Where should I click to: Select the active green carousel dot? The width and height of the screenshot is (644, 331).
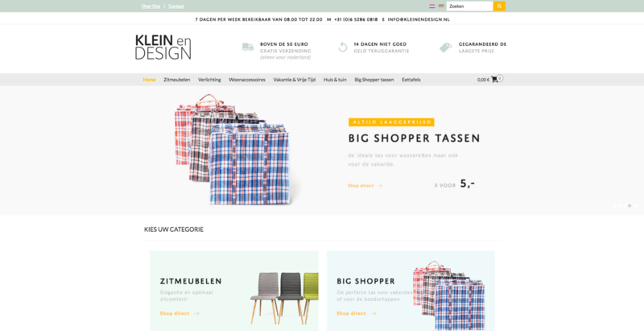click(630, 205)
